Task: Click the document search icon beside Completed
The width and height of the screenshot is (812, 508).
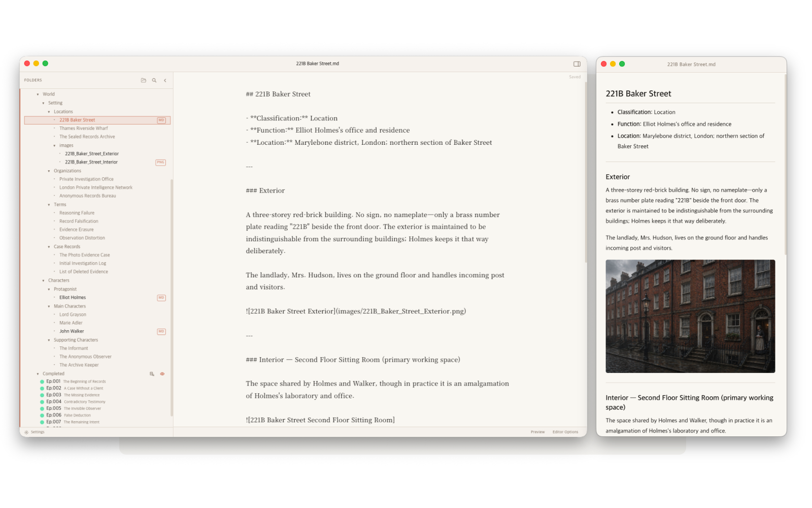Action: [x=152, y=374]
